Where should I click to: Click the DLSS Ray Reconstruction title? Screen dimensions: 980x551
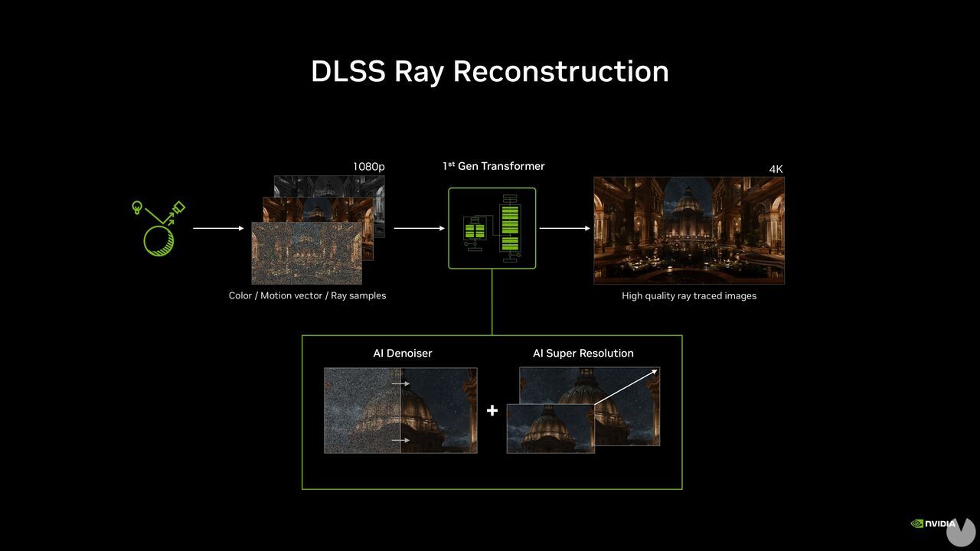click(490, 71)
